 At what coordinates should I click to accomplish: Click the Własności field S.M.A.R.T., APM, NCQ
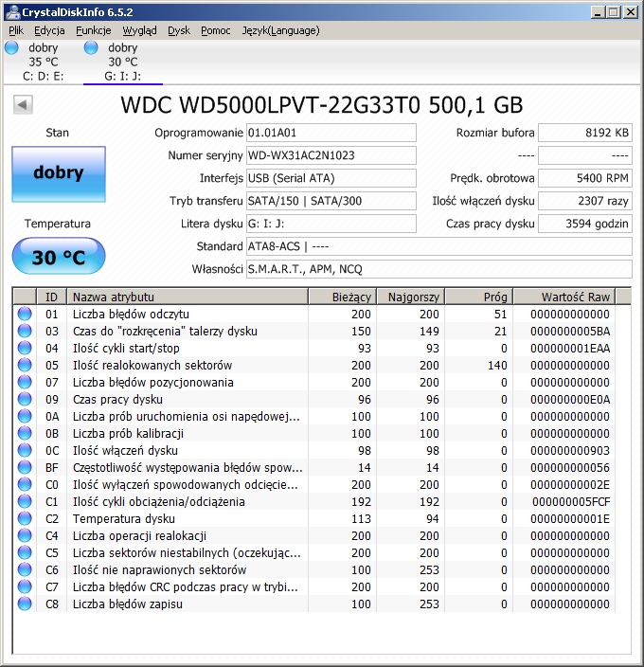(439, 269)
